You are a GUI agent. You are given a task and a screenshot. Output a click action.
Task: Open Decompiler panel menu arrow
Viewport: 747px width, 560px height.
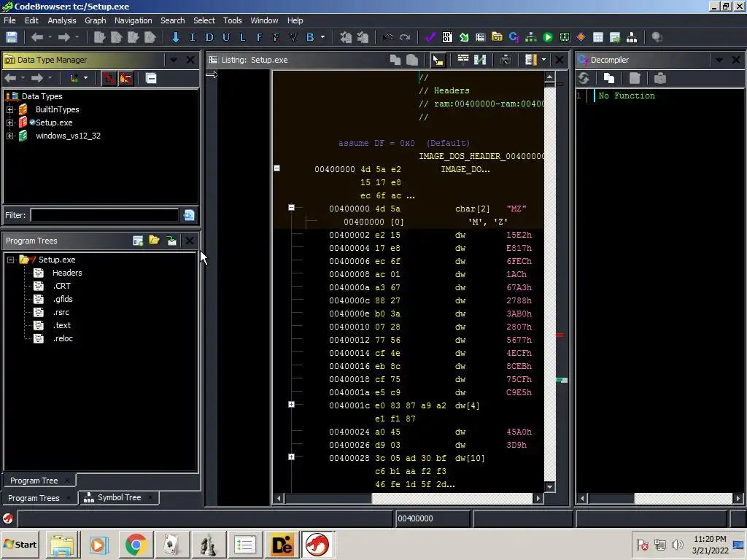(719, 60)
